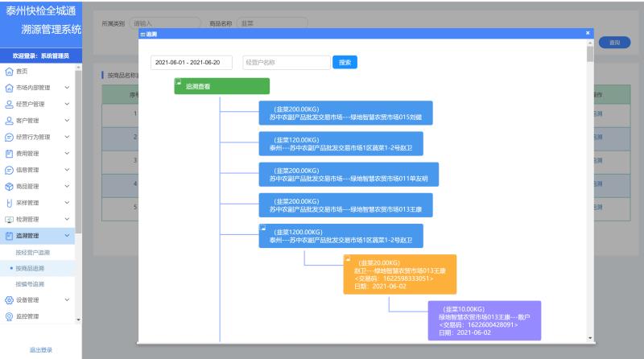Toggle the orange 韭菜20.00KG node flag
This screenshot has width=644, height=359.
point(347,258)
